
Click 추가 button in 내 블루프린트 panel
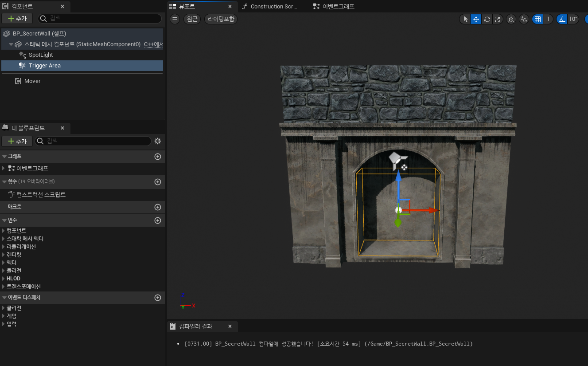[17, 141]
